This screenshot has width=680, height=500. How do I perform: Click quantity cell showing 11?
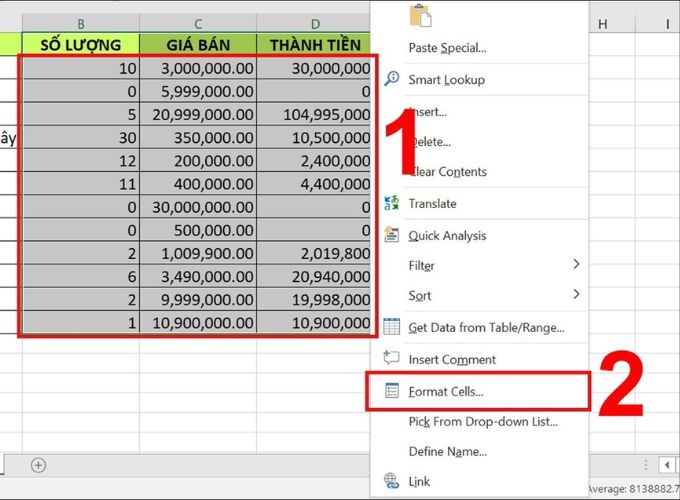81,184
